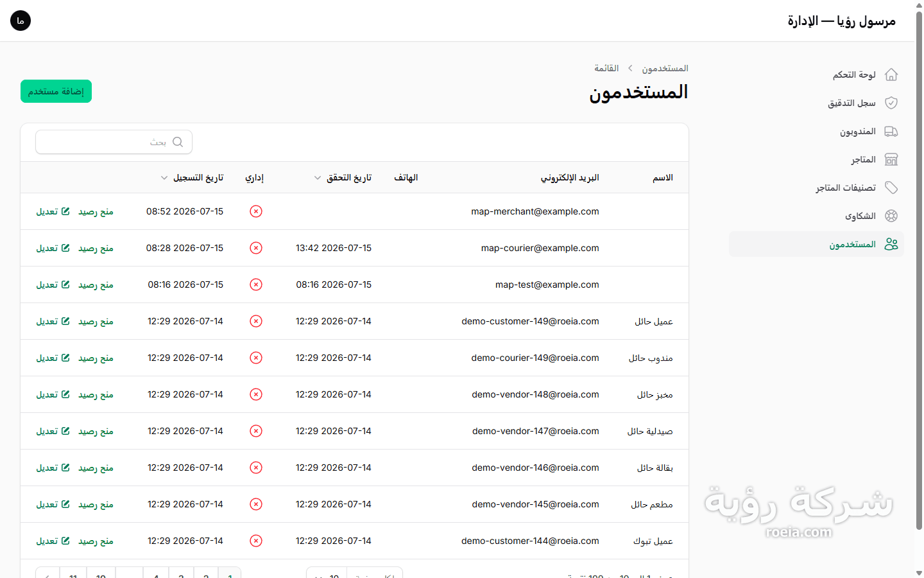This screenshot has height=578, width=924.
Task: Grant credit to demo-courier-149@roeia.com
Action: tap(96, 358)
